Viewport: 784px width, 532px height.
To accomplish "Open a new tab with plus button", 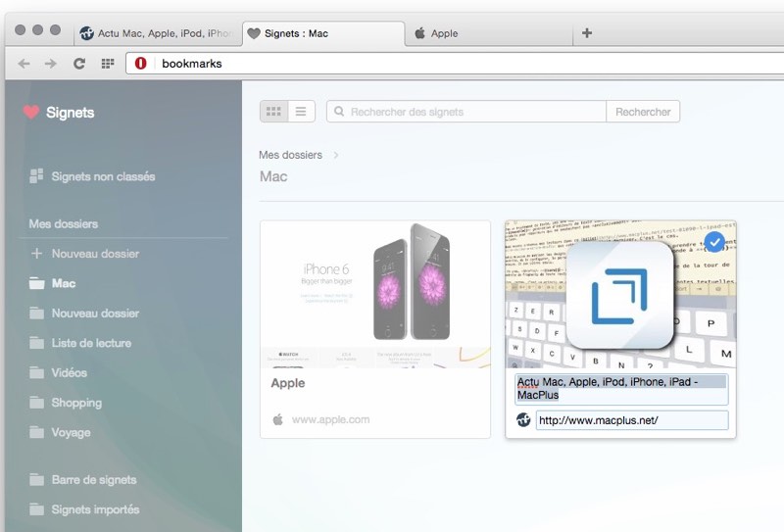I will [x=587, y=33].
